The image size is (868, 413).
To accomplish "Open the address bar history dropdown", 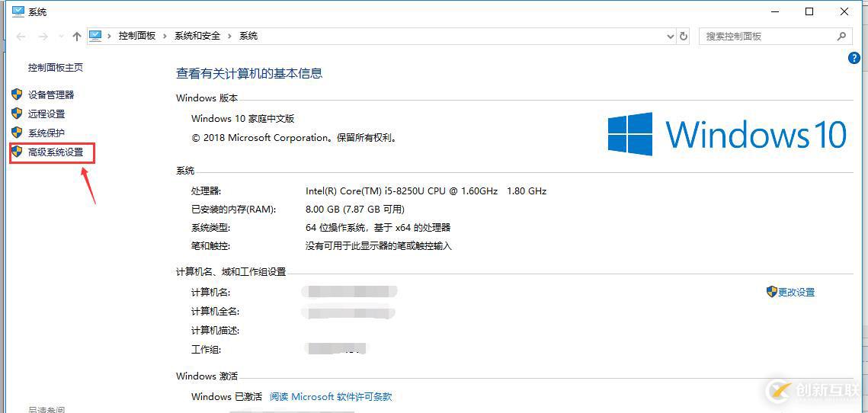I will (x=671, y=36).
